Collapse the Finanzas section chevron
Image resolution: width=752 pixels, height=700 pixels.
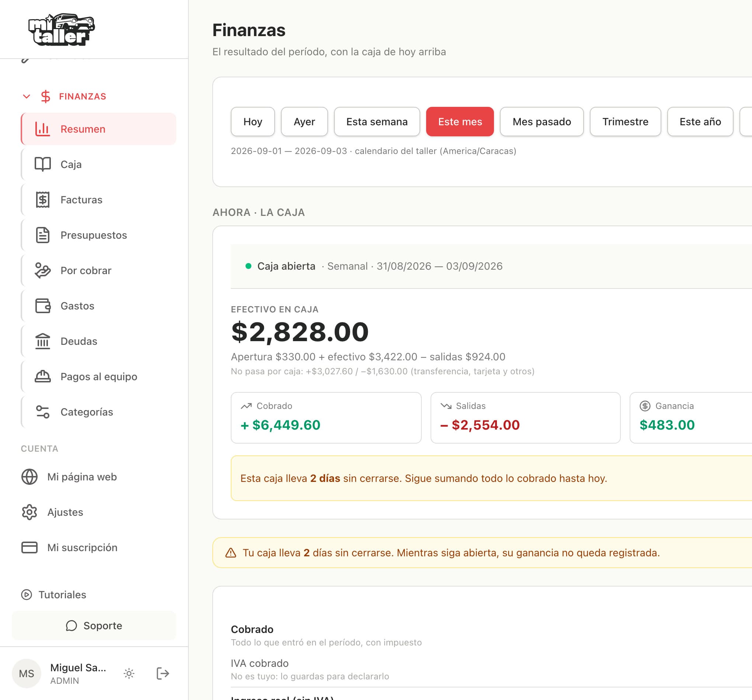tap(27, 97)
